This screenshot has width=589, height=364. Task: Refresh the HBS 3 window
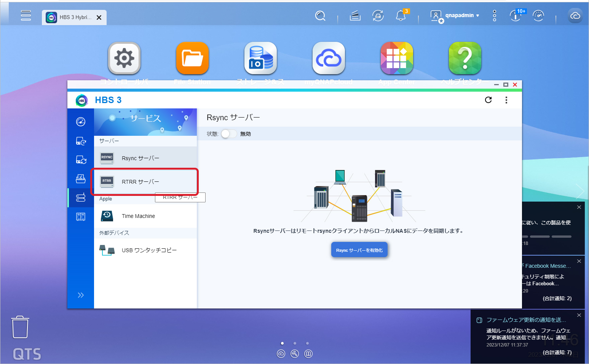click(x=488, y=100)
